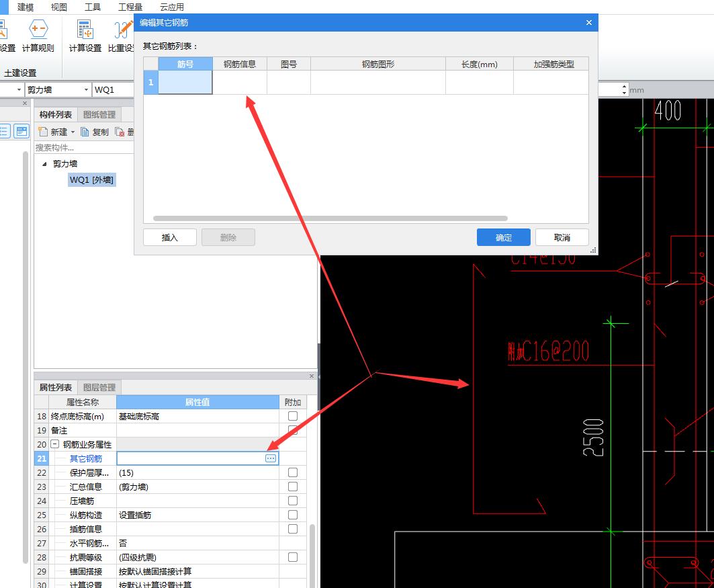The width and height of the screenshot is (714, 588).
Task: Confirm with the 确定 button
Action: click(x=504, y=237)
